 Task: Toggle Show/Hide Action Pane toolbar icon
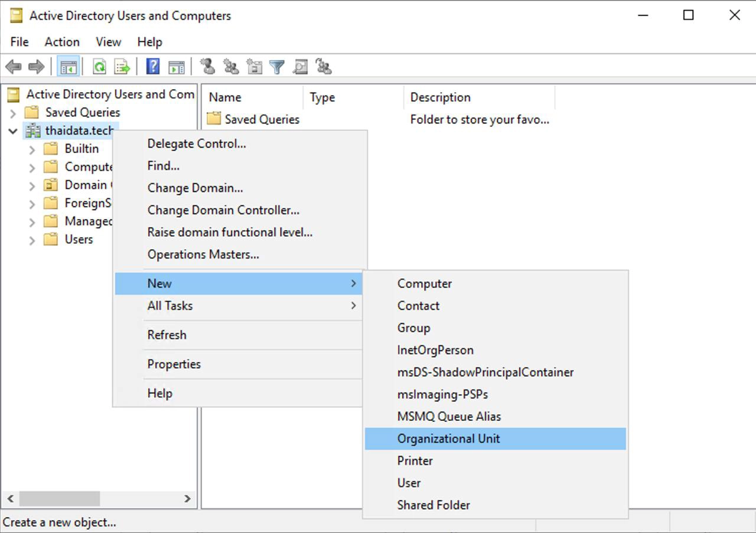(176, 67)
